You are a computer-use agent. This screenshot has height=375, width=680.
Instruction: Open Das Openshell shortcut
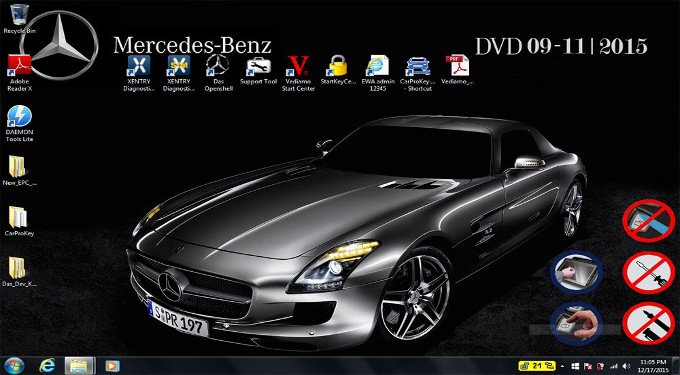tap(218, 73)
